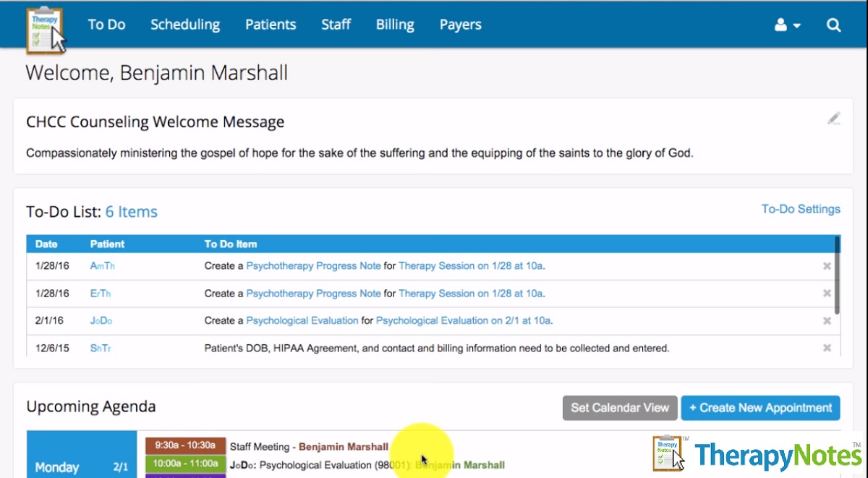
Task: Open the Scheduling menu
Action: coord(185,25)
